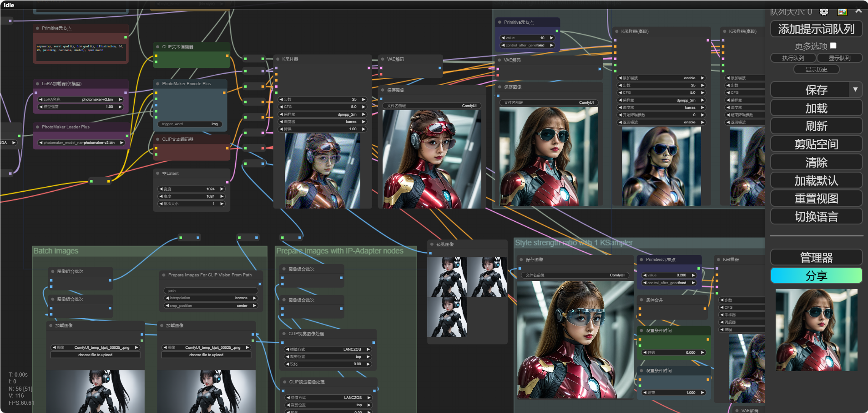Click the 显示队列 button

pyautogui.click(x=839, y=58)
